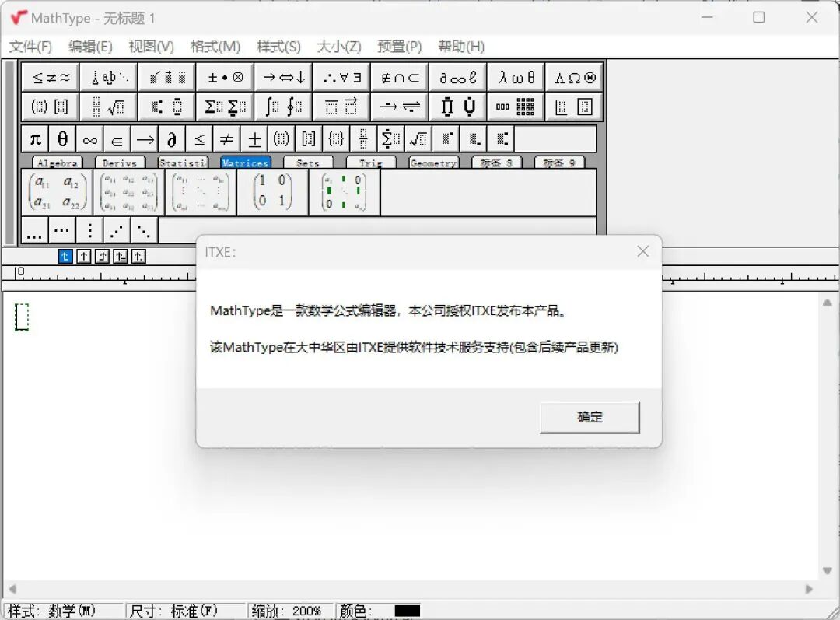The height and width of the screenshot is (620, 840).
Task: Open the spaces and ellipses palette
Action: click(109, 78)
